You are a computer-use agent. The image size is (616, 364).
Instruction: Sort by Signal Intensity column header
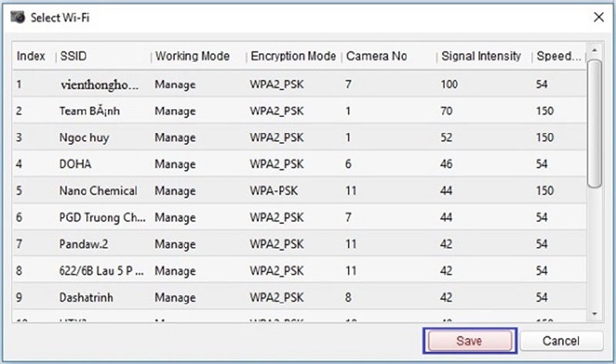(480, 56)
